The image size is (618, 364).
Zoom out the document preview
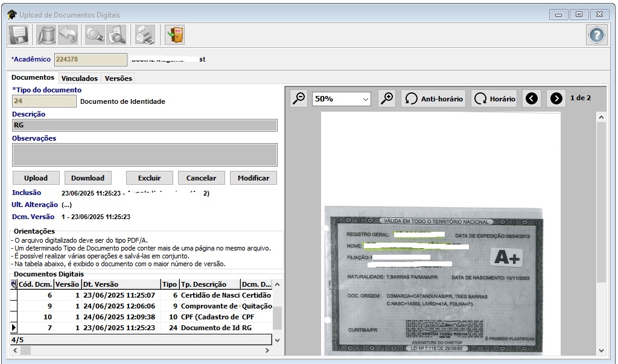299,98
